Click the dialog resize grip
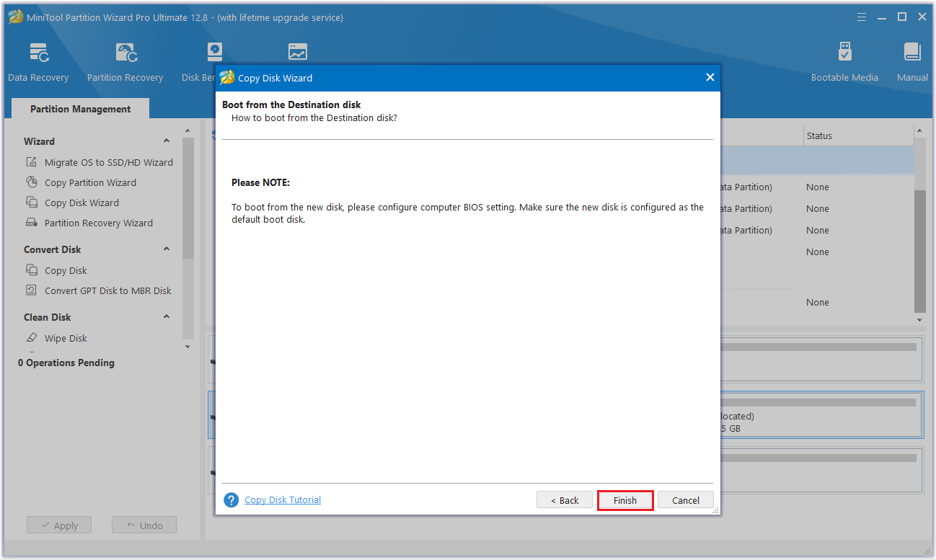The height and width of the screenshot is (560, 936). click(x=715, y=510)
